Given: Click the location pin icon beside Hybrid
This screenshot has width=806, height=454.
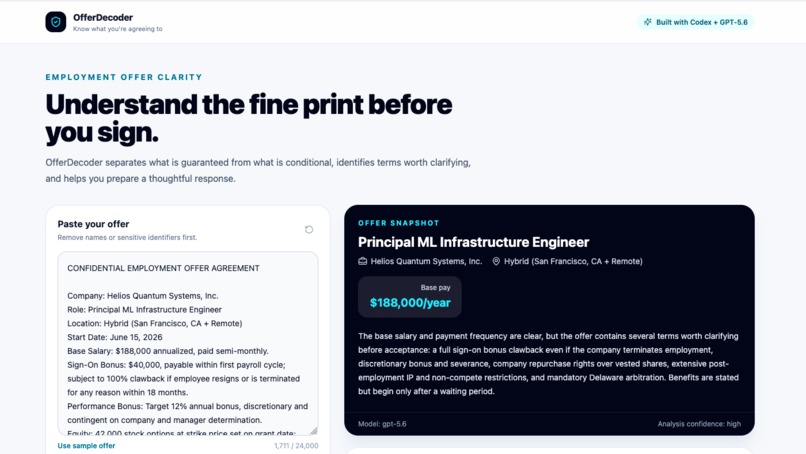Looking at the screenshot, I should click(496, 261).
